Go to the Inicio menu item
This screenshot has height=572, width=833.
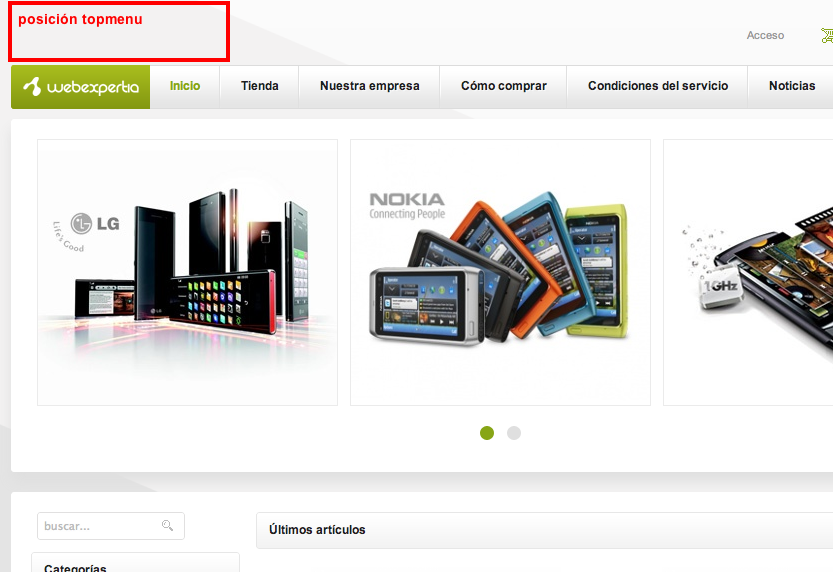tap(185, 86)
